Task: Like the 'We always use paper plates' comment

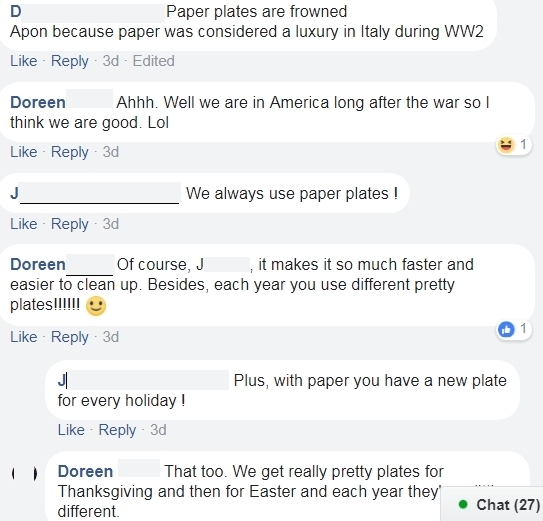Action: [24, 224]
